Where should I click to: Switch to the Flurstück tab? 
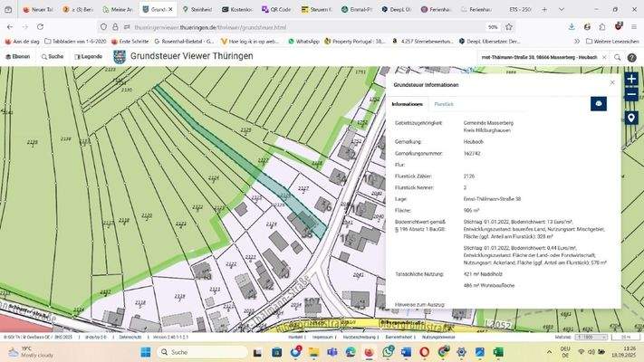[x=444, y=105]
